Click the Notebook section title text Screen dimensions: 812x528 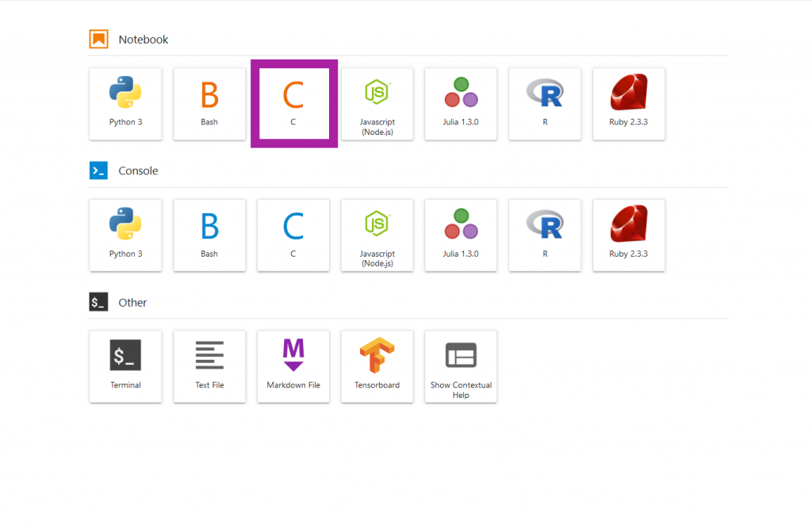[x=144, y=40]
